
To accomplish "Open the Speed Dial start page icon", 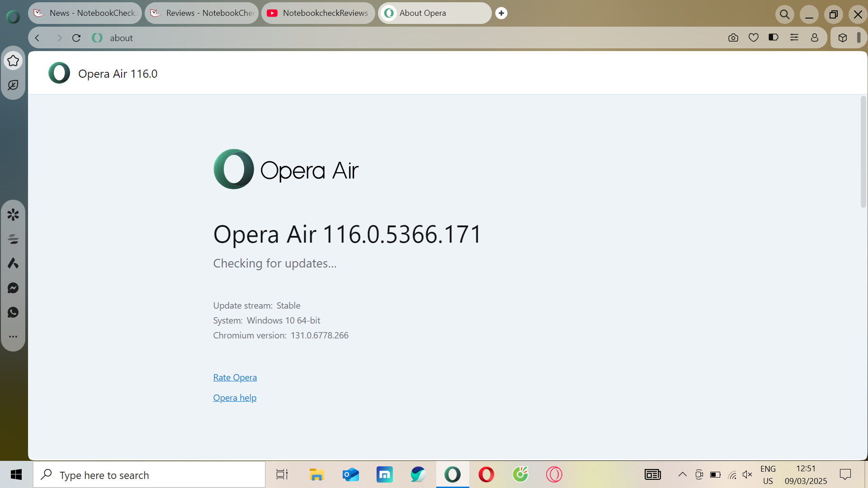I will click(x=13, y=61).
